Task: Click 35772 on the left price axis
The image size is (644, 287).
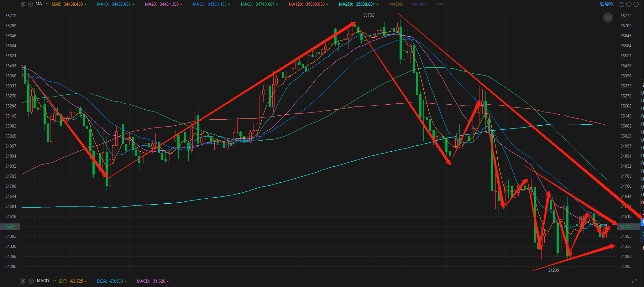Action: click(x=11, y=16)
